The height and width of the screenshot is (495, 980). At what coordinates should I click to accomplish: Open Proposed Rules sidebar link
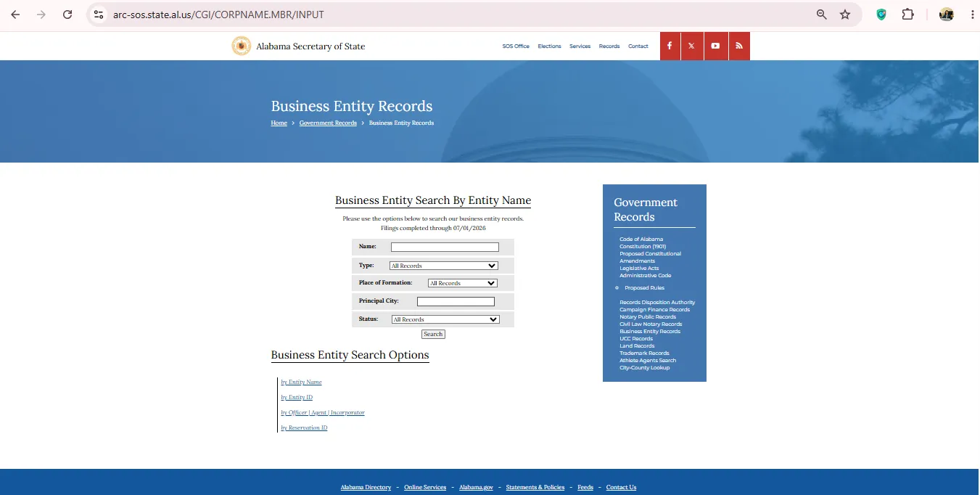coord(644,288)
